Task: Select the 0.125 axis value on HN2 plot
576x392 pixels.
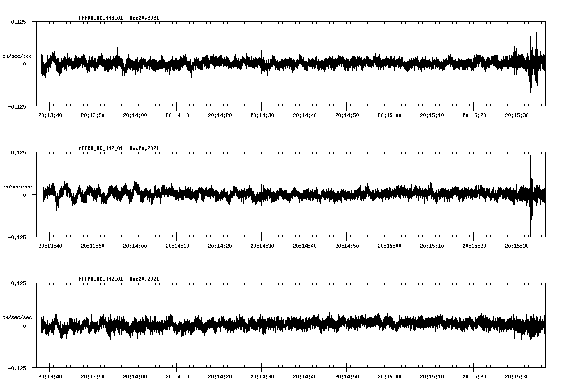Action: (x=19, y=152)
